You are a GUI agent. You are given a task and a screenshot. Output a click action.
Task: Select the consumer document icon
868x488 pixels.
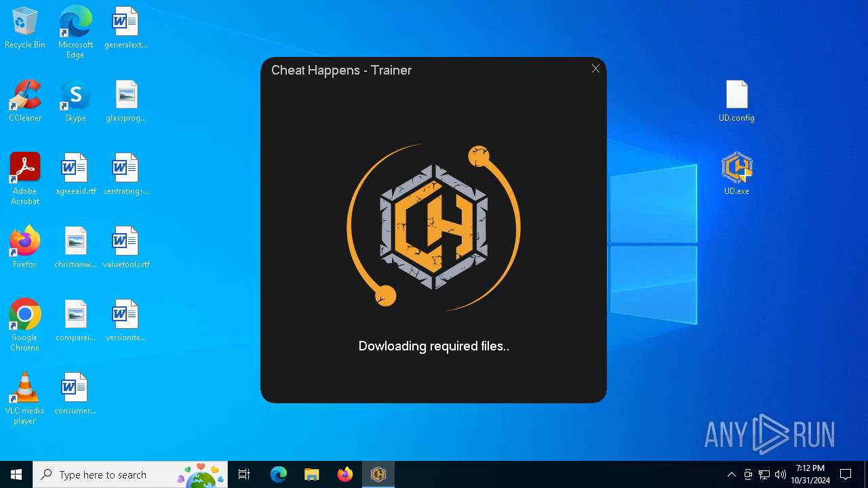coord(75,394)
